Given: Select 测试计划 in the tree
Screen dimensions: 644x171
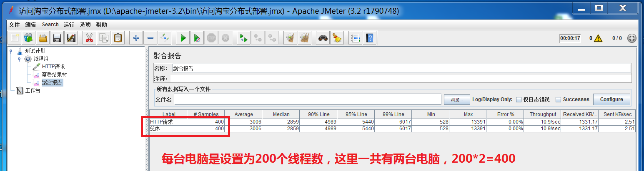Looking at the screenshot, I should pos(35,51).
